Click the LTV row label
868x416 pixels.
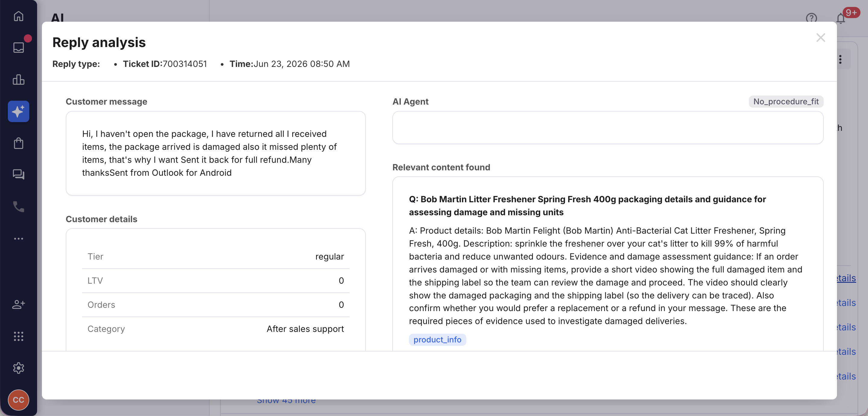pos(95,281)
